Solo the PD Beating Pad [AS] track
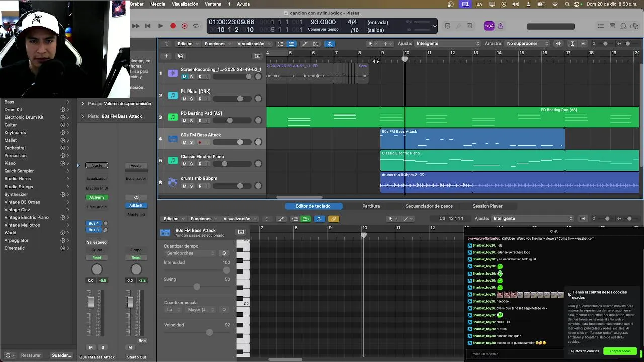Viewport: 644px width, 362px height. 191,121
